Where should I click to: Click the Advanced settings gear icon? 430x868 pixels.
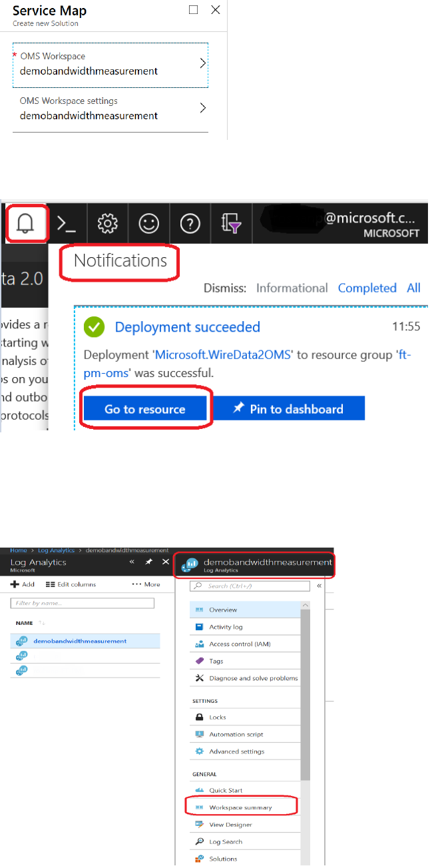pyautogui.click(x=199, y=751)
